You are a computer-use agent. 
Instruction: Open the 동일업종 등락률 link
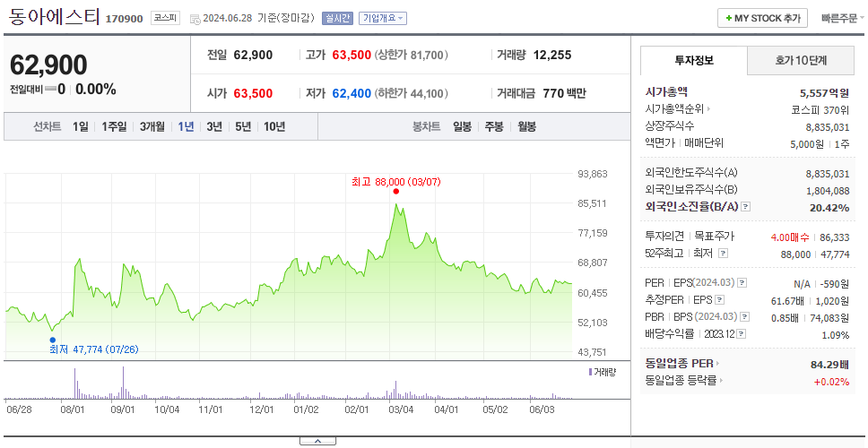coord(681,381)
